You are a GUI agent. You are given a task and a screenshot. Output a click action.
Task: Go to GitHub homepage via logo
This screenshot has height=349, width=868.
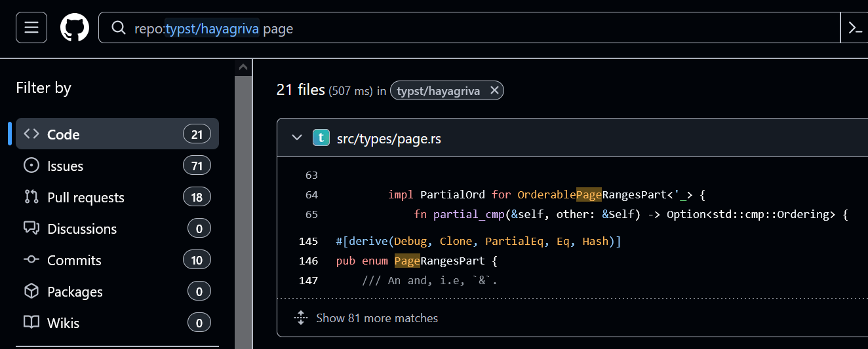click(75, 28)
